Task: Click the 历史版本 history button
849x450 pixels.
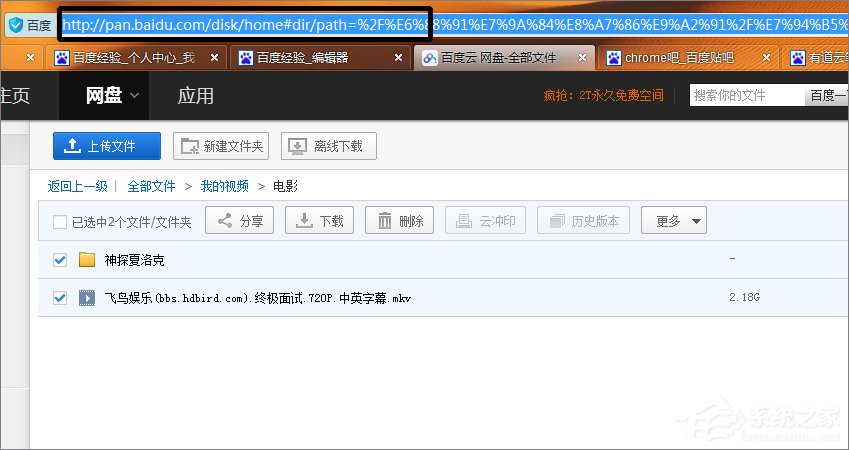Action: [583, 220]
